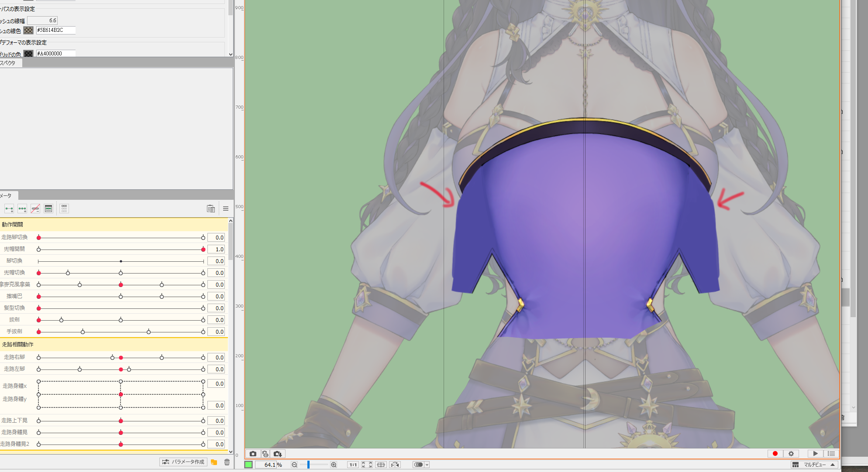868x472 pixels.
Task: Click the hex field #A4000000
Action: [x=55, y=53]
